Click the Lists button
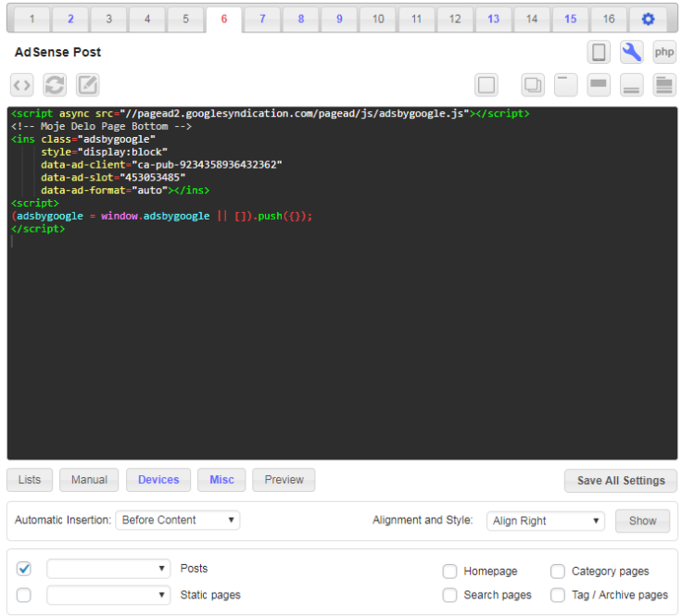 click(x=30, y=480)
